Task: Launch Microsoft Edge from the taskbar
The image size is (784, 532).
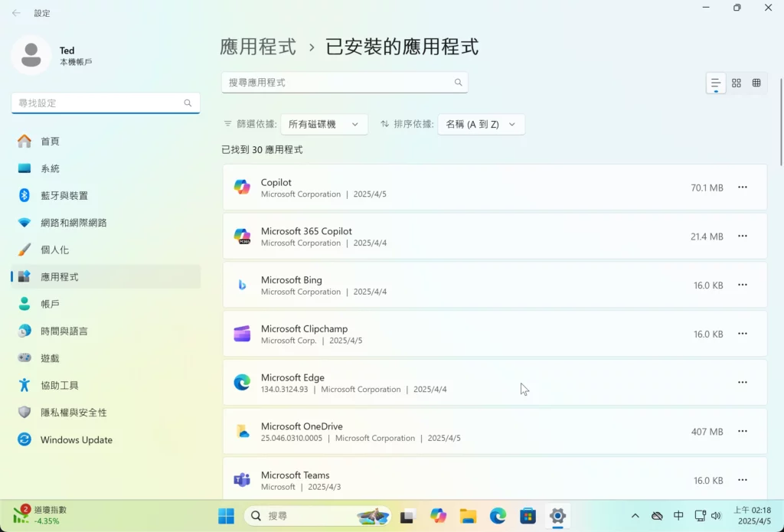Action: click(497, 516)
